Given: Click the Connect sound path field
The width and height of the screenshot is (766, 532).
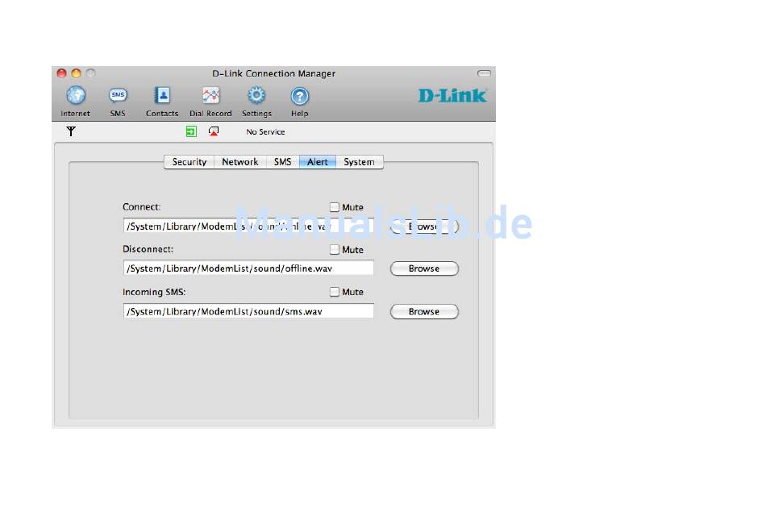Looking at the screenshot, I should pyautogui.click(x=248, y=227).
